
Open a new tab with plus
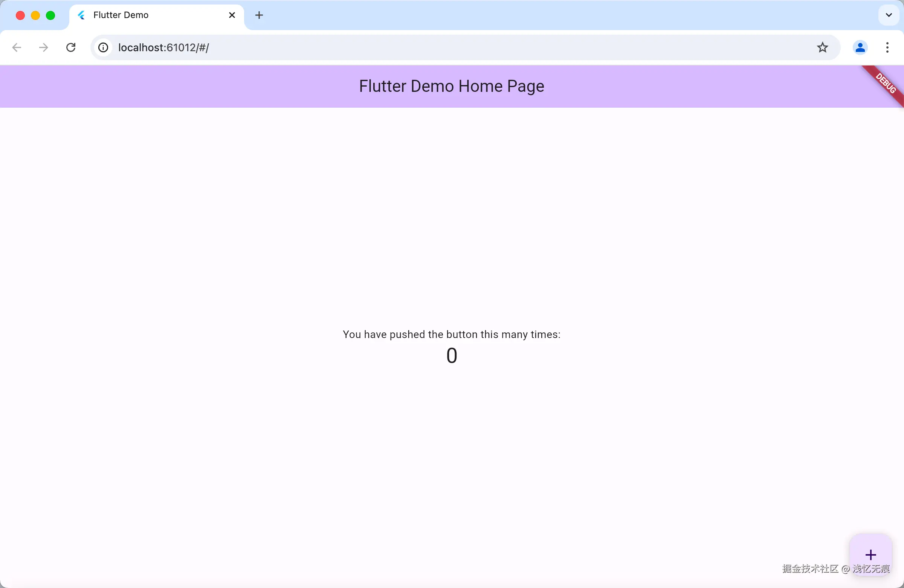point(259,15)
